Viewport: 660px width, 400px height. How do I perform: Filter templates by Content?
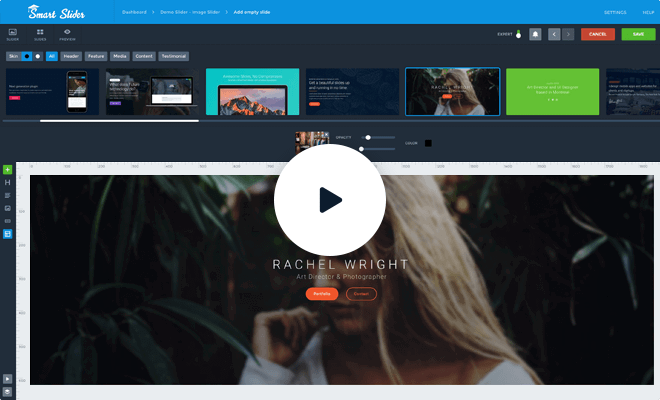point(144,56)
